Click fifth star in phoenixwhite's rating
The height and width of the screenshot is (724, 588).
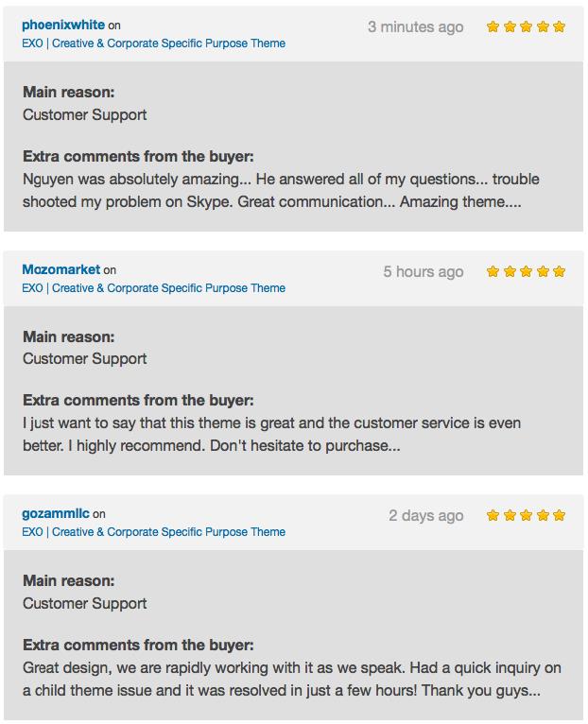pyautogui.click(x=559, y=26)
